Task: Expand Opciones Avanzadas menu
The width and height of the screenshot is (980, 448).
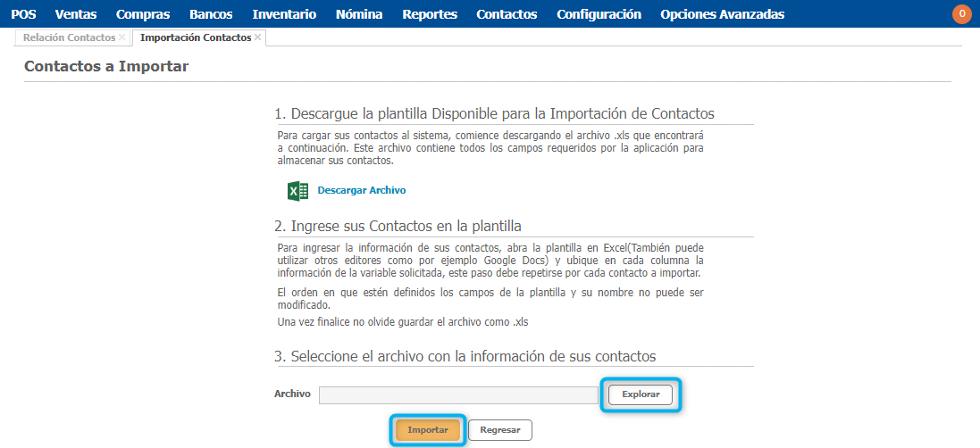Action: pos(722,14)
